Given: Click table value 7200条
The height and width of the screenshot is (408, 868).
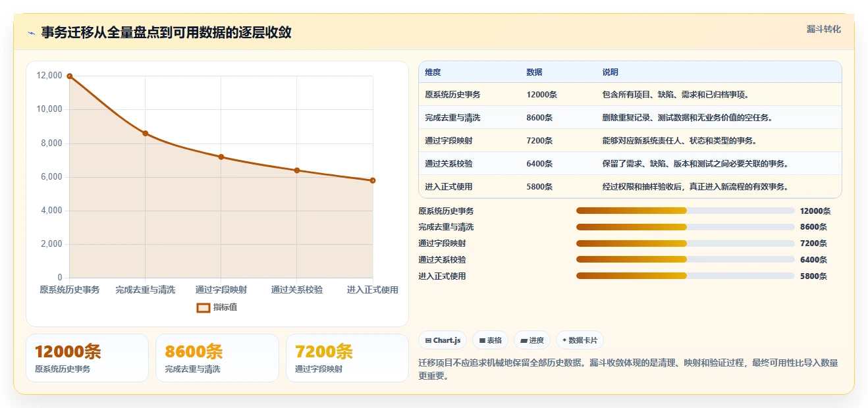Looking at the screenshot, I should pyautogui.click(x=539, y=141).
